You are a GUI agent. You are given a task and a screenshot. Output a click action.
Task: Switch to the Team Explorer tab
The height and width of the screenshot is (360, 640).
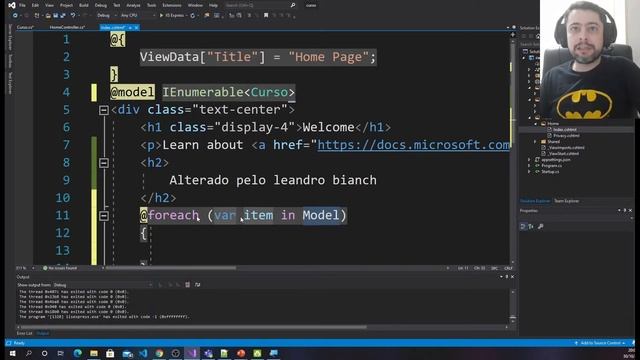coord(566,201)
